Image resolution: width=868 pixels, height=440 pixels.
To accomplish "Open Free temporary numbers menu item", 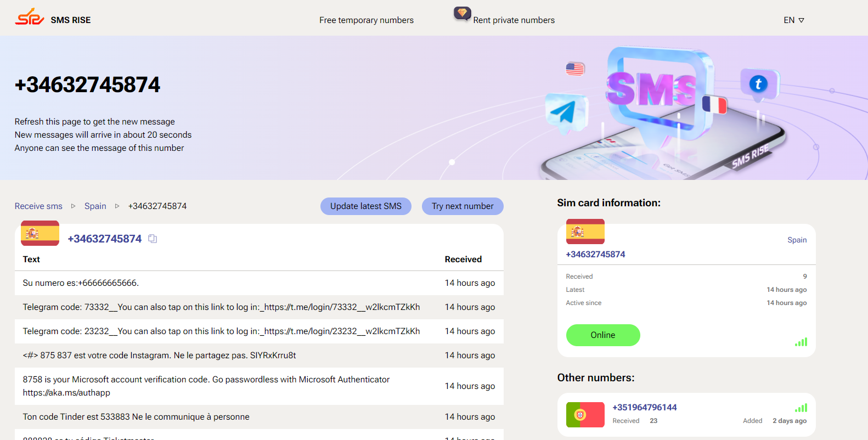I will (367, 20).
